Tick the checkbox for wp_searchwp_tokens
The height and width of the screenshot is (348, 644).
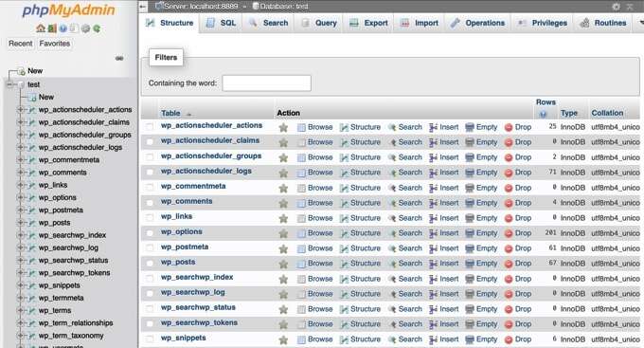coord(150,323)
